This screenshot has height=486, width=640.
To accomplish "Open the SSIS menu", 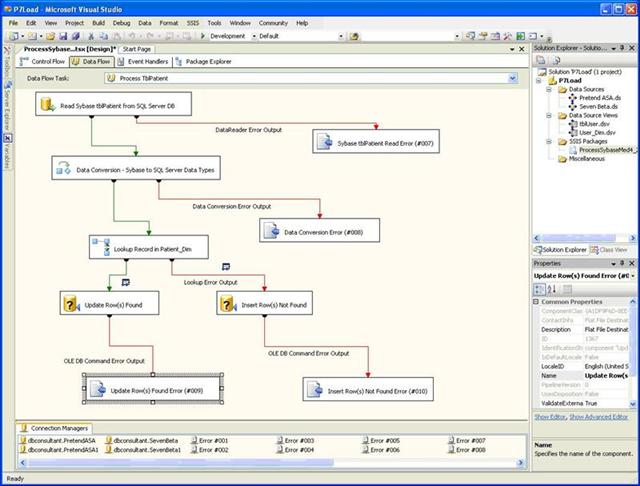I will [193, 23].
